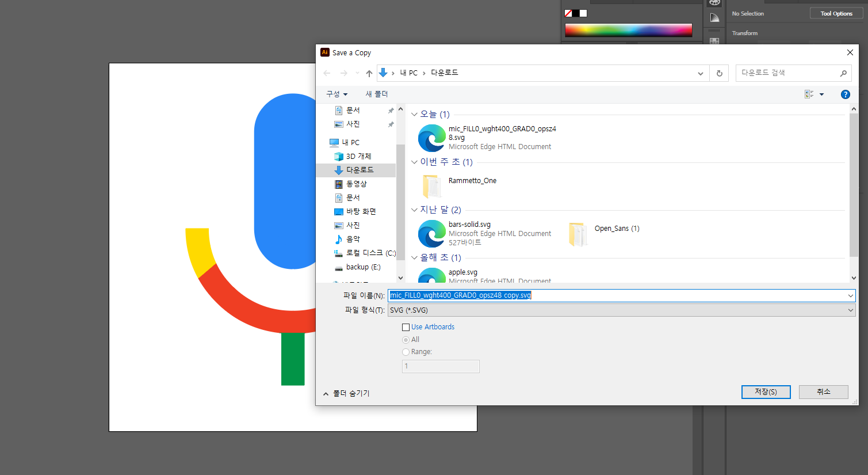Collapse the 이번 주 초 (1) group

(x=414, y=162)
